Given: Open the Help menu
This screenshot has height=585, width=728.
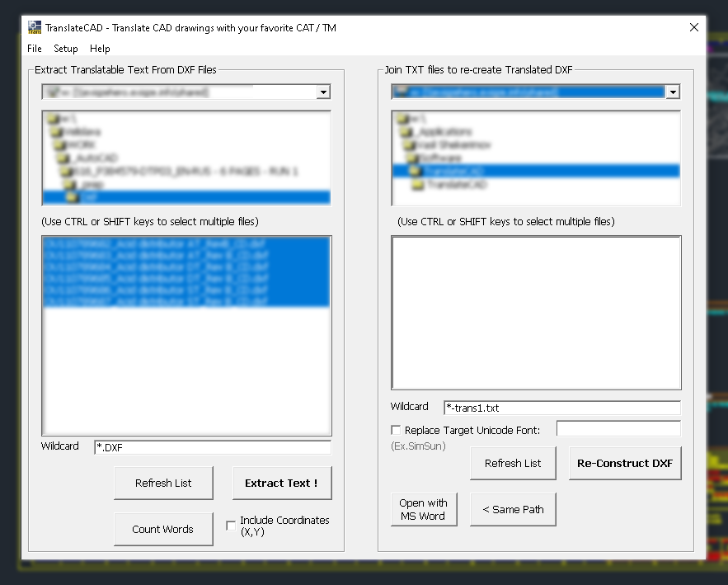Looking at the screenshot, I should coord(100,49).
